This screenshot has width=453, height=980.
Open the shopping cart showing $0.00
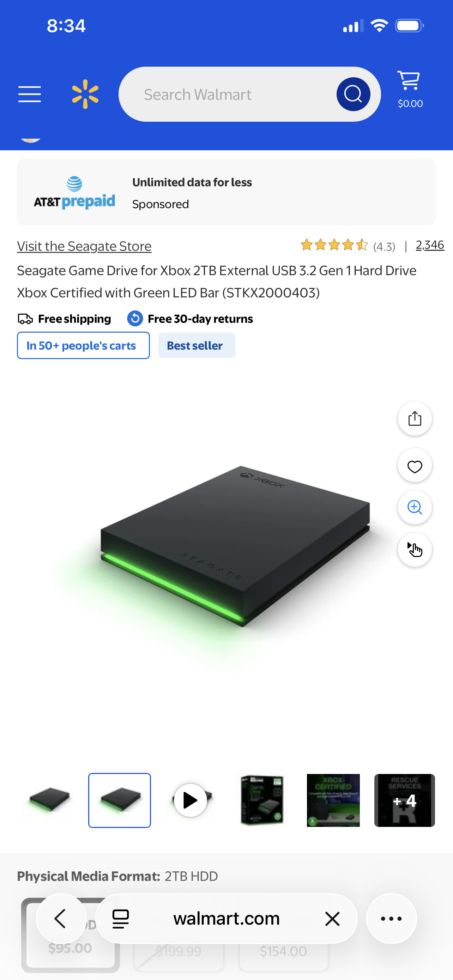(410, 89)
